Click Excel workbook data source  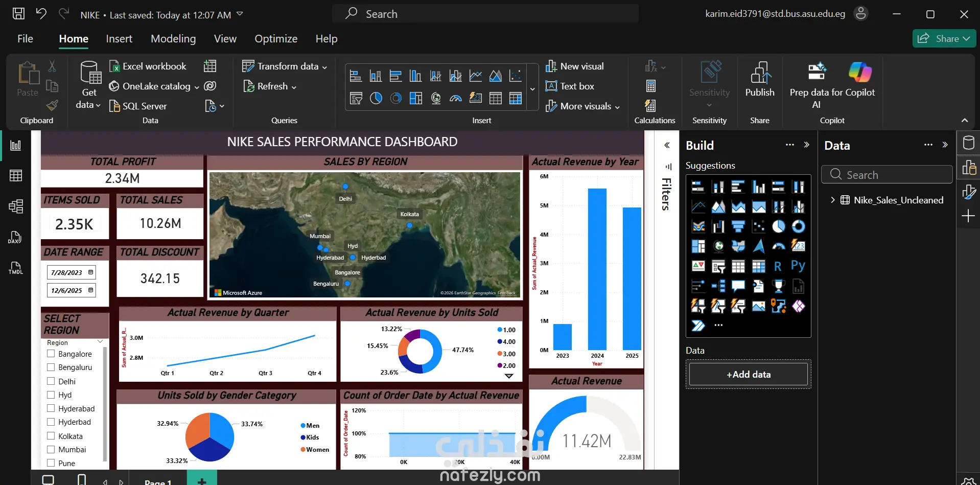pos(148,66)
